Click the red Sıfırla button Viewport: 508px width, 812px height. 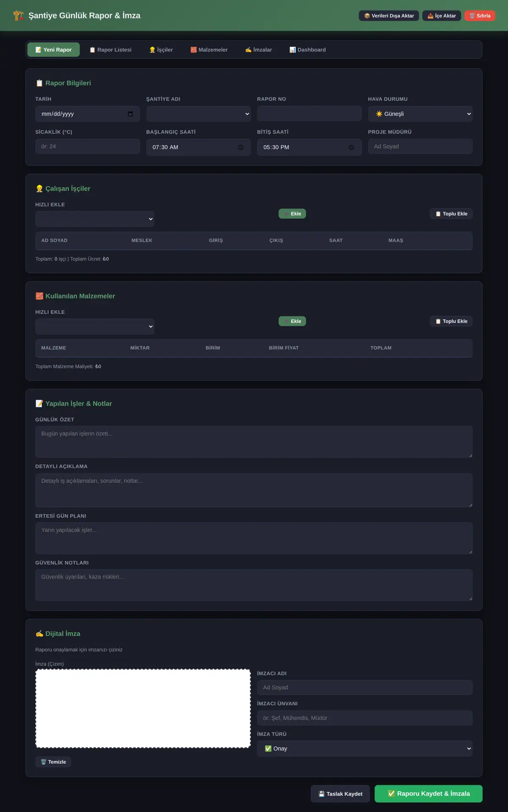tap(480, 16)
